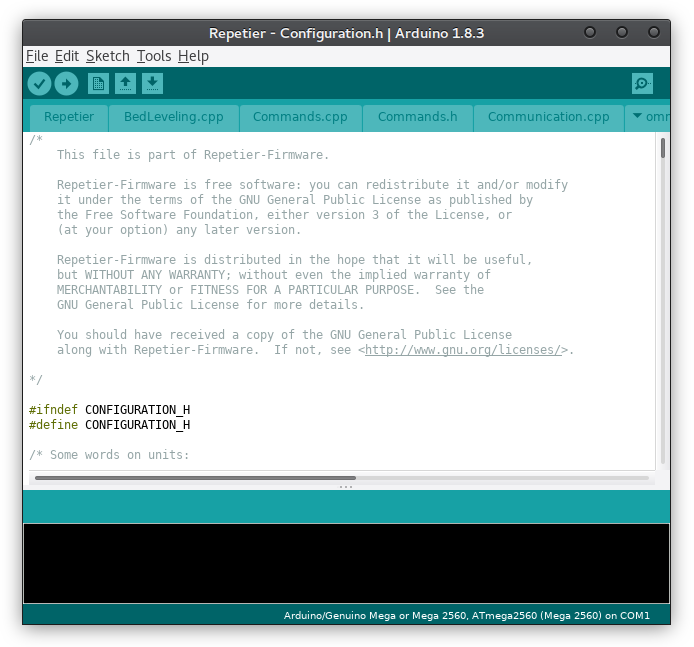Click inside the black console output area
Screen dimensions: 694x647
(346, 563)
